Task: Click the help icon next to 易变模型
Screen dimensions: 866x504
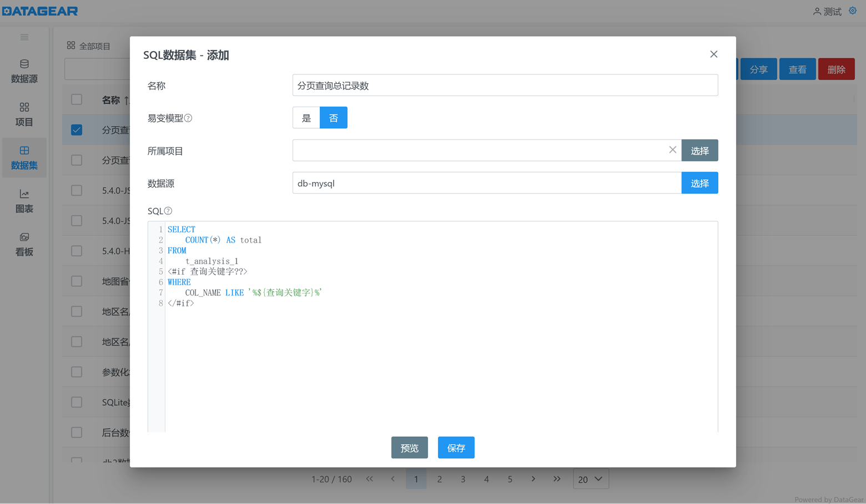Action: tap(188, 118)
